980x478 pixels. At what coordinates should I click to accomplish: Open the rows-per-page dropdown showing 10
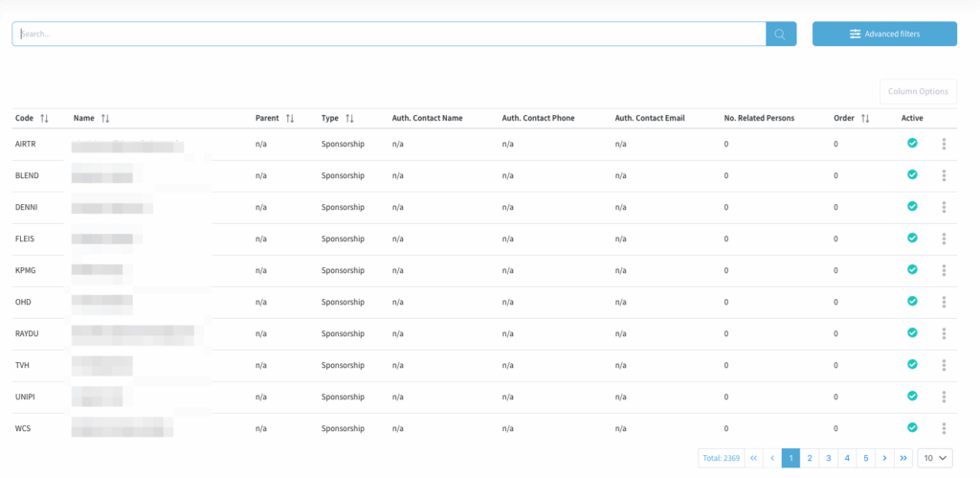(935, 458)
